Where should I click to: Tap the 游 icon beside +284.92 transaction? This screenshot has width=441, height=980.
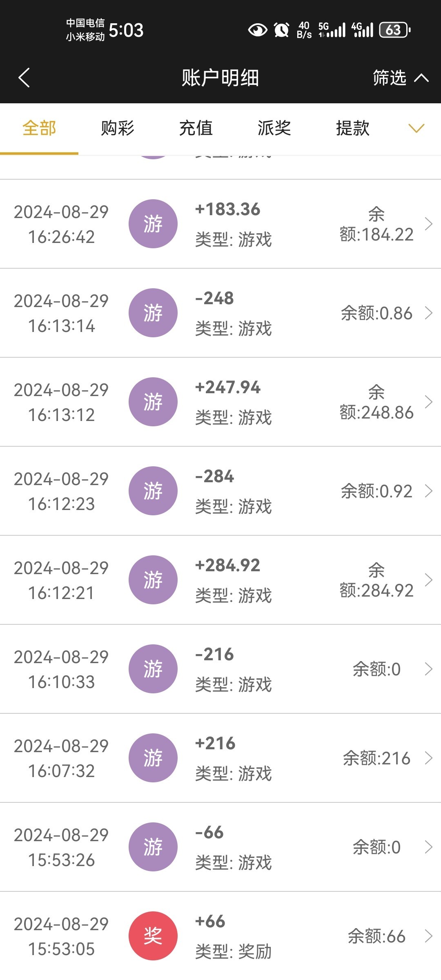point(153,580)
